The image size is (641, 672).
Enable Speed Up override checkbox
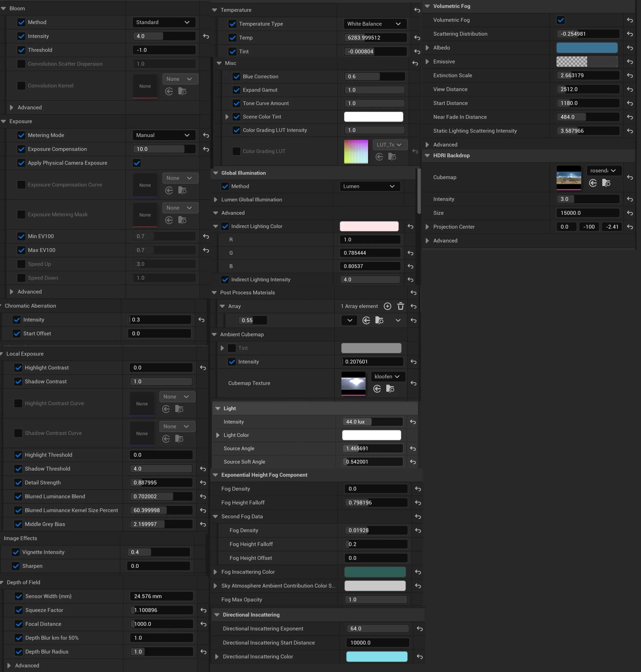pos(21,264)
